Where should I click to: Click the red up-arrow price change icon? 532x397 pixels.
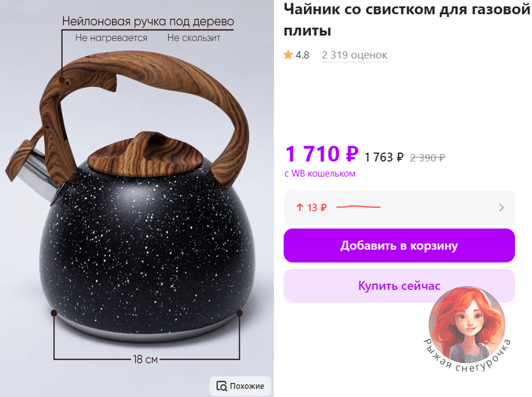tap(300, 207)
